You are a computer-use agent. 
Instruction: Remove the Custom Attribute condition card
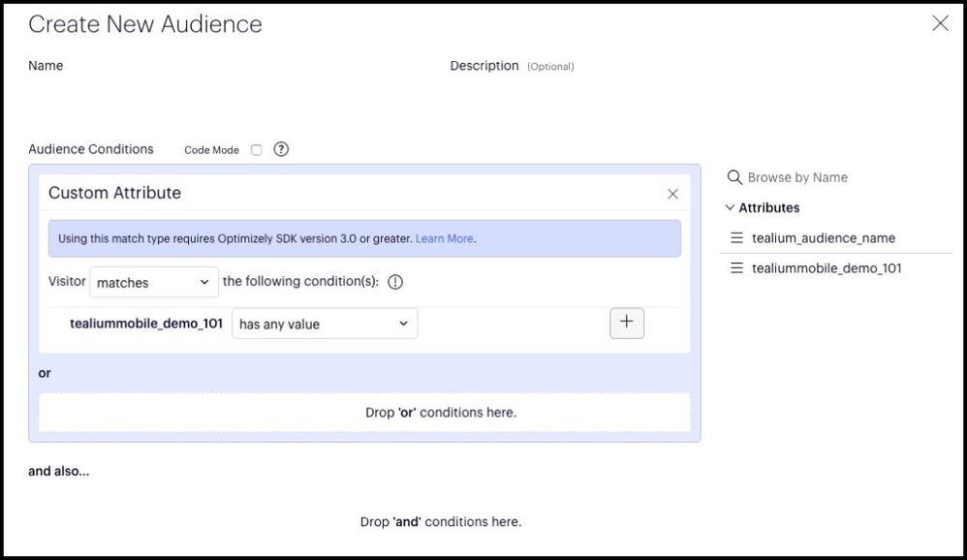[x=672, y=194]
